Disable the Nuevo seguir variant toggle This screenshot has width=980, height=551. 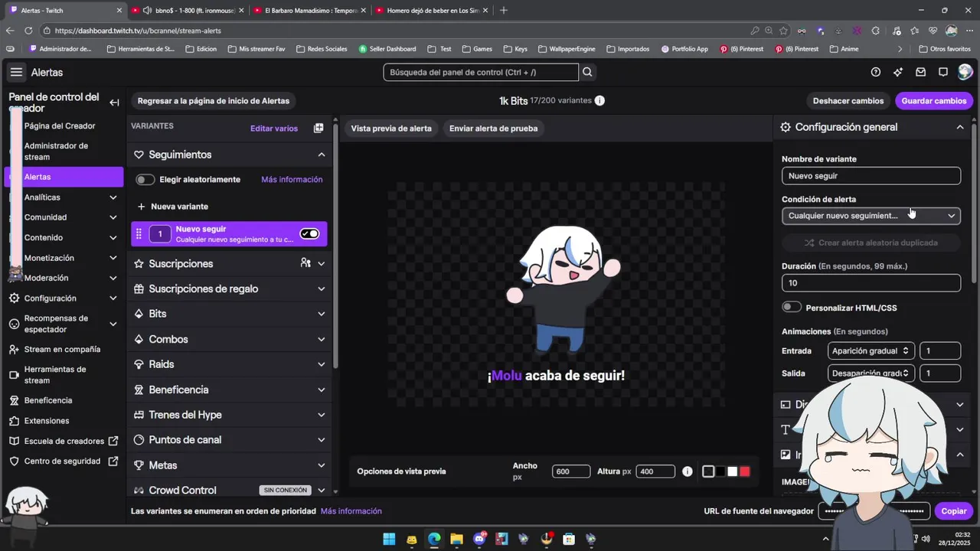[x=309, y=233]
